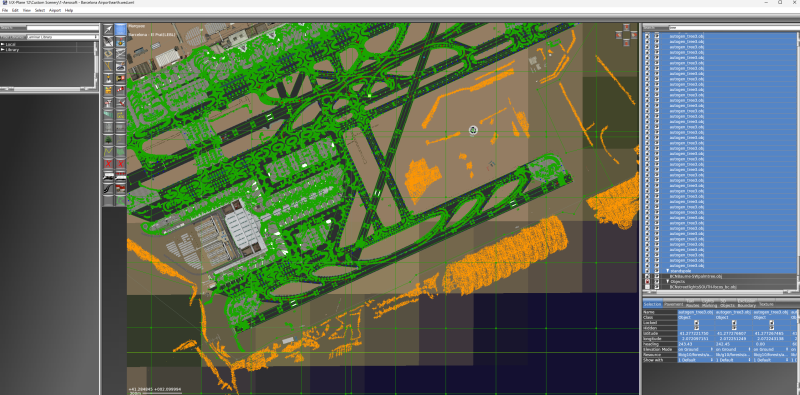Collapse the standspole group in hierarchy

click(x=667, y=271)
